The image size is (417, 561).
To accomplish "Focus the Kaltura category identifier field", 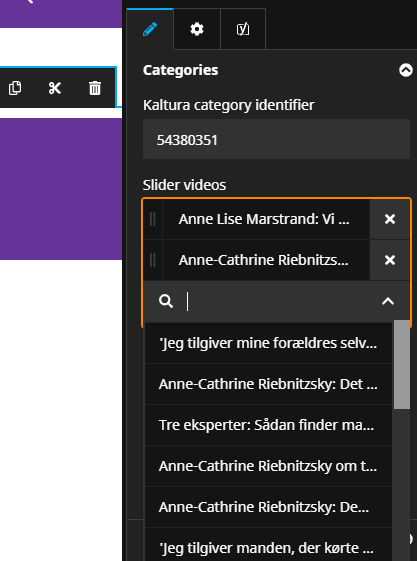I will [x=276, y=139].
